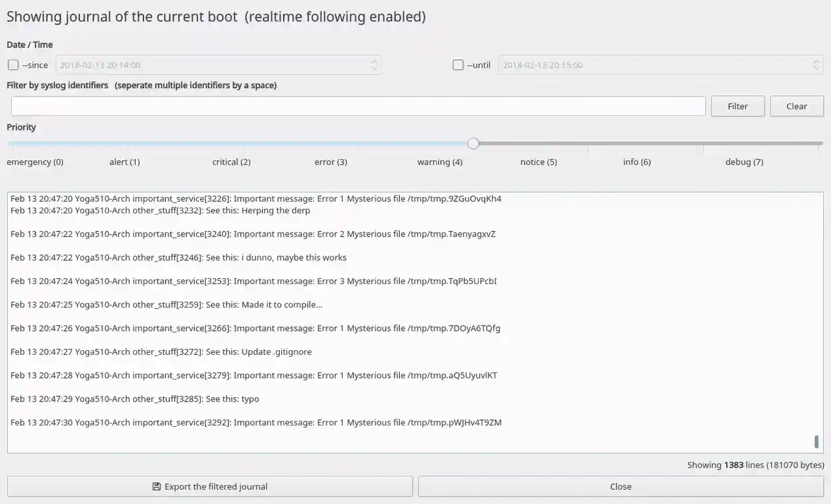Click the emergency (0) priority label
This screenshot has width=831, height=504.
tap(35, 162)
